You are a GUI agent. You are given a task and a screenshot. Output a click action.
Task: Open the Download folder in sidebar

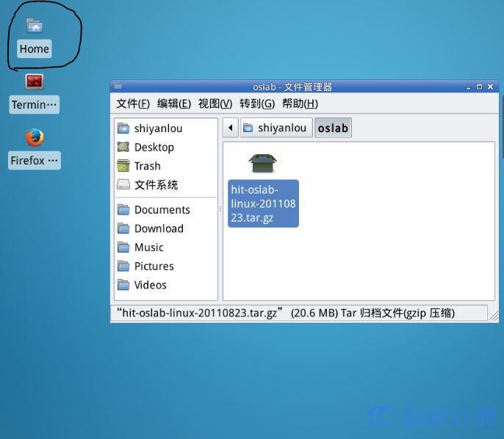pyautogui.click(x=159, y=228)
